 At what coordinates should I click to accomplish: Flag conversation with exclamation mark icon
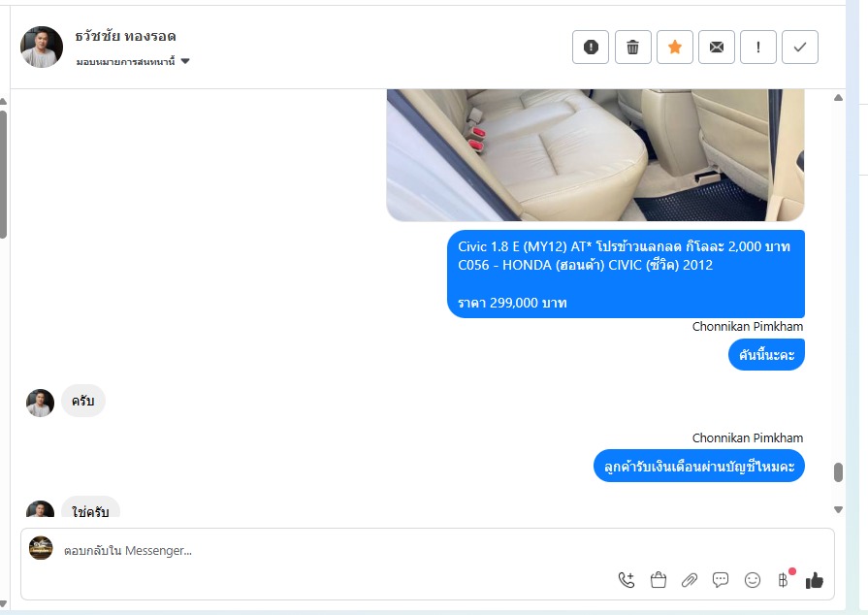click(758, 48)
